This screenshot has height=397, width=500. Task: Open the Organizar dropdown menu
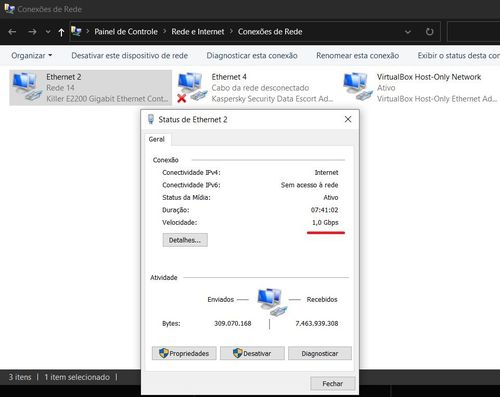(x=32, y=55)
